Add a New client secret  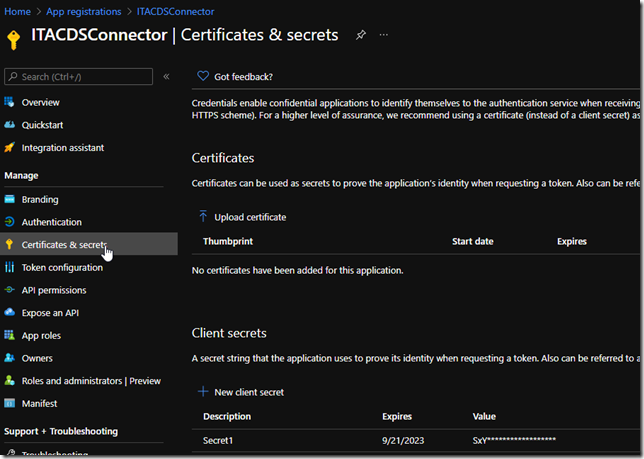[249, 392]
